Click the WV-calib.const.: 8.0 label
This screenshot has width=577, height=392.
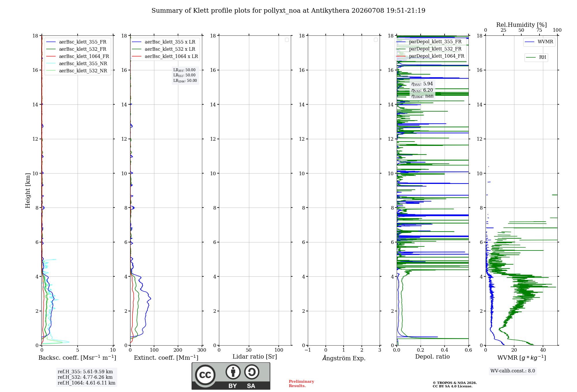tap(513, 371)
